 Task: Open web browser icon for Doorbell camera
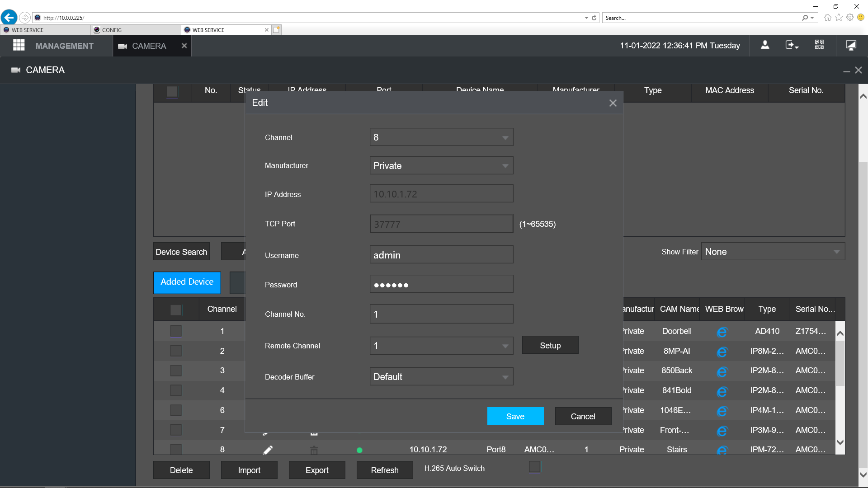click(x=722, y=332)
